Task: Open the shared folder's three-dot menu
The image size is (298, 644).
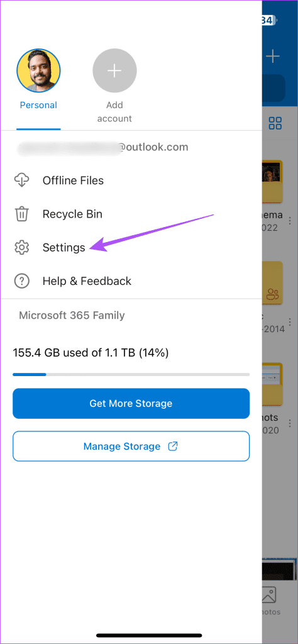Action: 290,321
